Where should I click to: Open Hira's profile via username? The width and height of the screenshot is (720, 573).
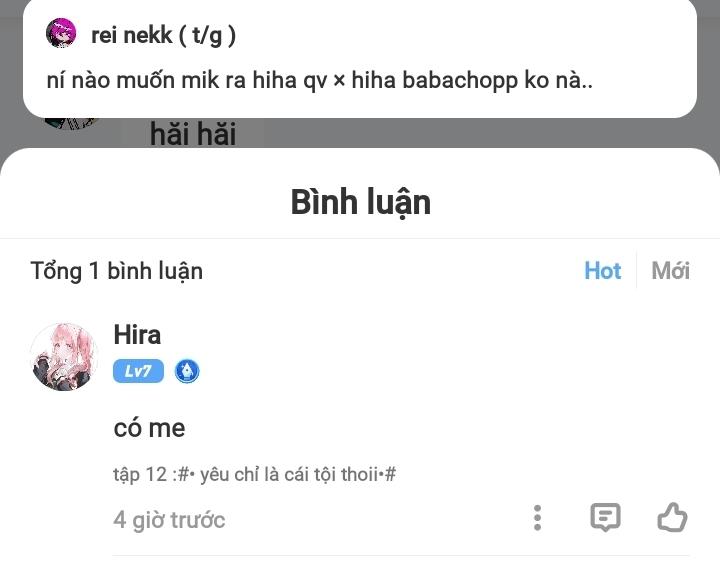click(x=137, y=334)
